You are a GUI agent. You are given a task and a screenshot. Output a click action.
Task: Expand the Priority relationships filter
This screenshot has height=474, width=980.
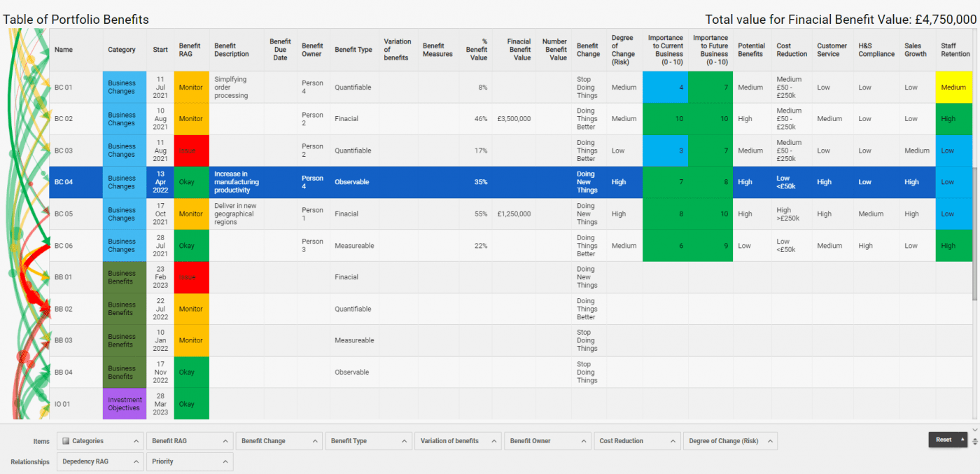pyautogui.click(x=189, y=461)
